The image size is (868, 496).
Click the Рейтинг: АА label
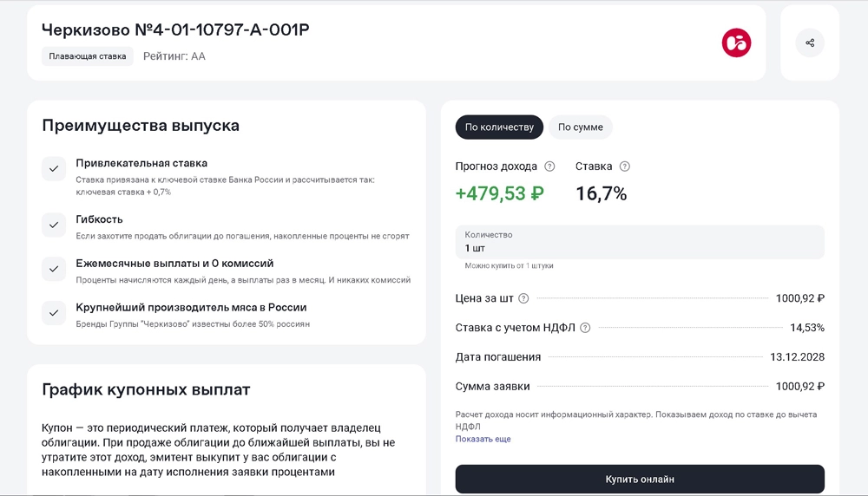(x=174, y=56)
